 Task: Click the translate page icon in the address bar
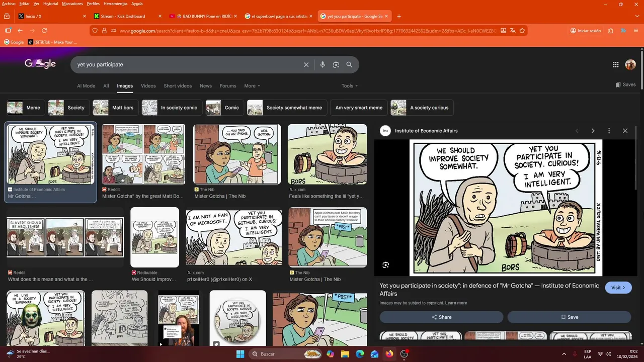tap(512, 31)
